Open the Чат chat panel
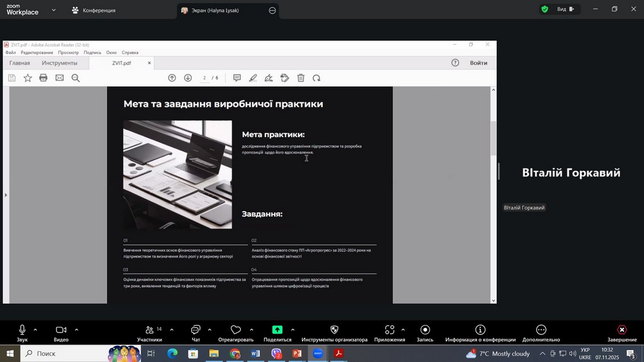 (x=195, y=330)
